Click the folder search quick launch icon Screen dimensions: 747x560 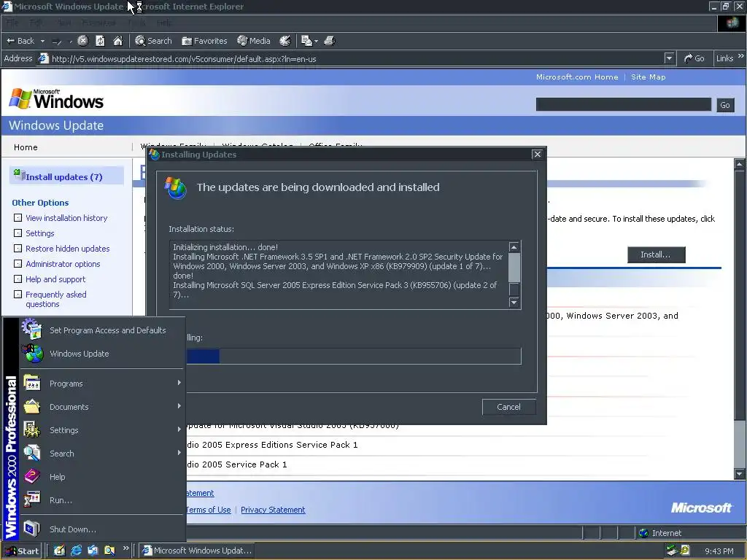tap(109, 551)
